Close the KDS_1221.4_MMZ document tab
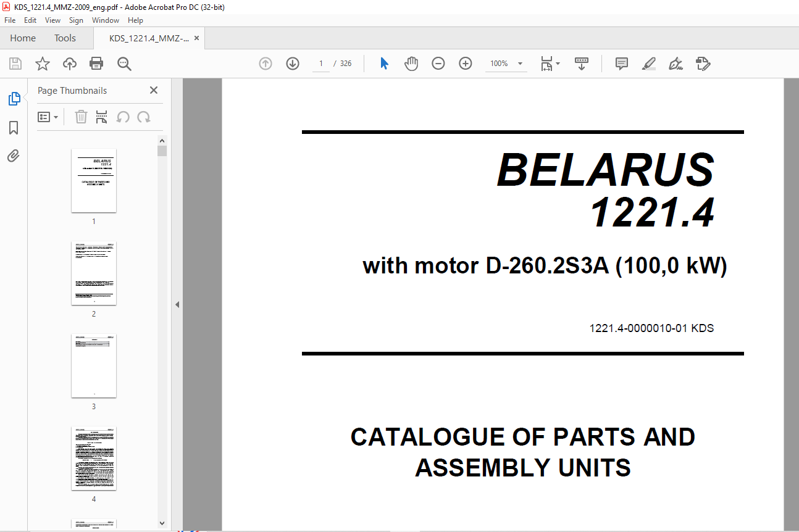Image resolution: width=799 pixels, height=532 pixels. (x=196, y=38)
